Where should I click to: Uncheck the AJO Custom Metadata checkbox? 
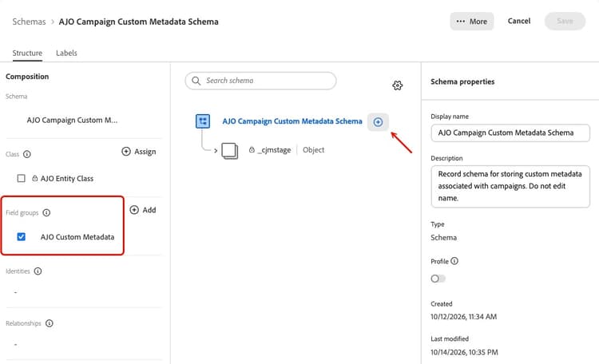click(22, 237)
